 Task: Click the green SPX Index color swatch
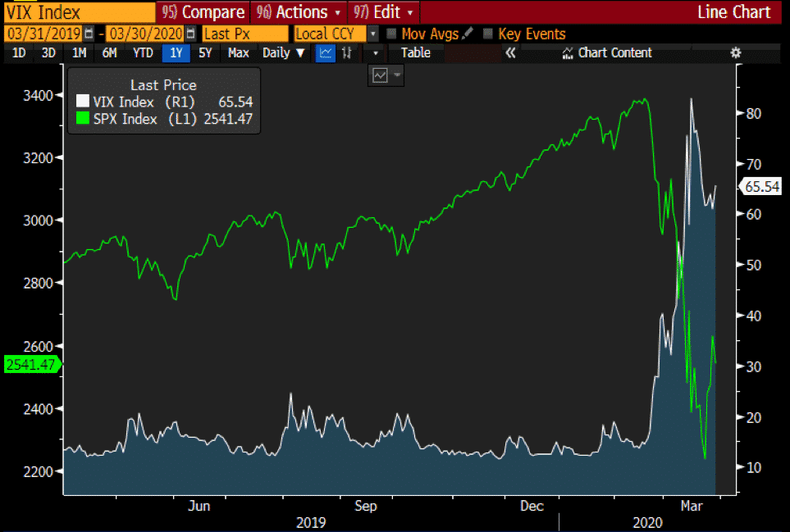[x=82, y=119]
